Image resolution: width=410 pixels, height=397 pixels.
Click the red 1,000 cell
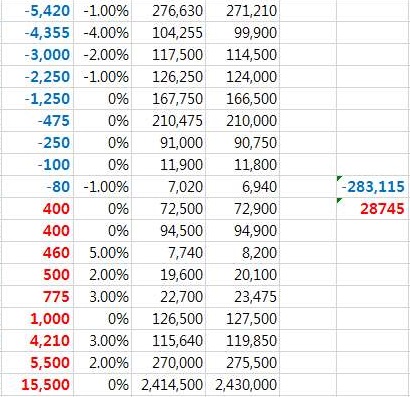pos(37,319)
